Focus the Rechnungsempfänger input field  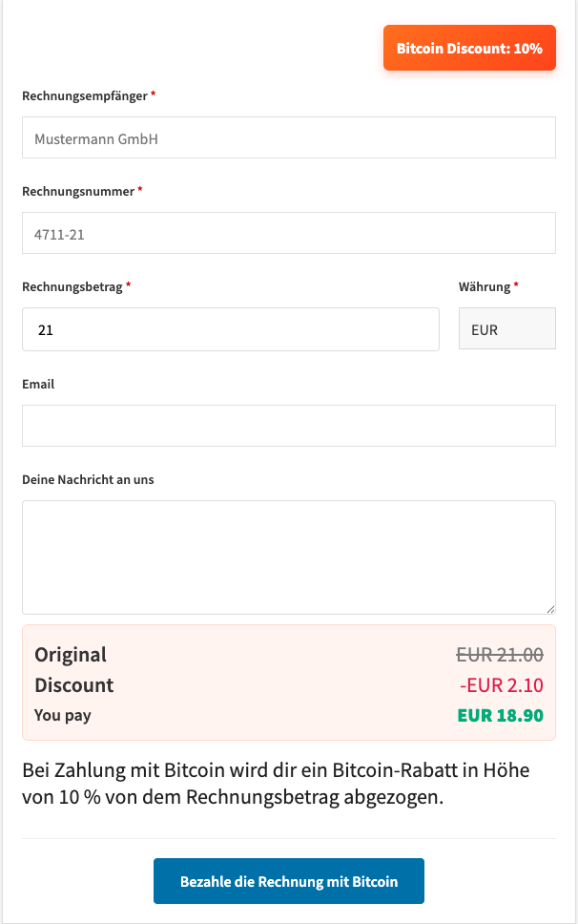pyautogui.click(x=288, y=138)
